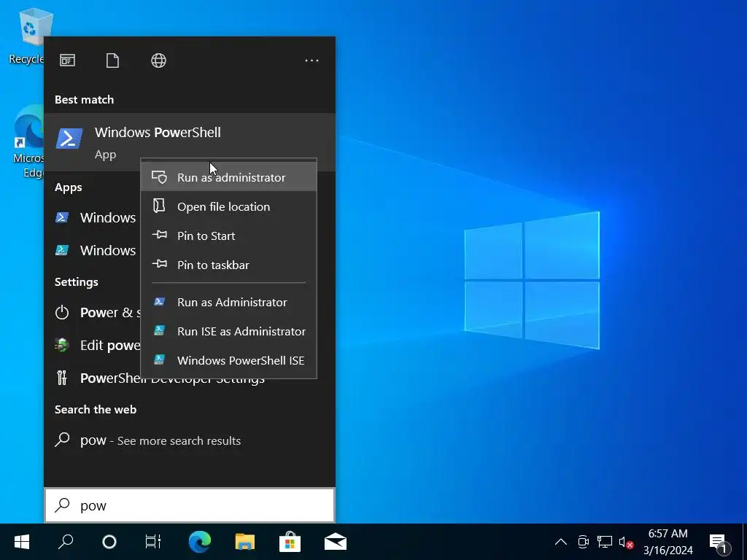The image size is (747, 560).
Task: Choose Pin to Start
Action: [x=228, y=236]
